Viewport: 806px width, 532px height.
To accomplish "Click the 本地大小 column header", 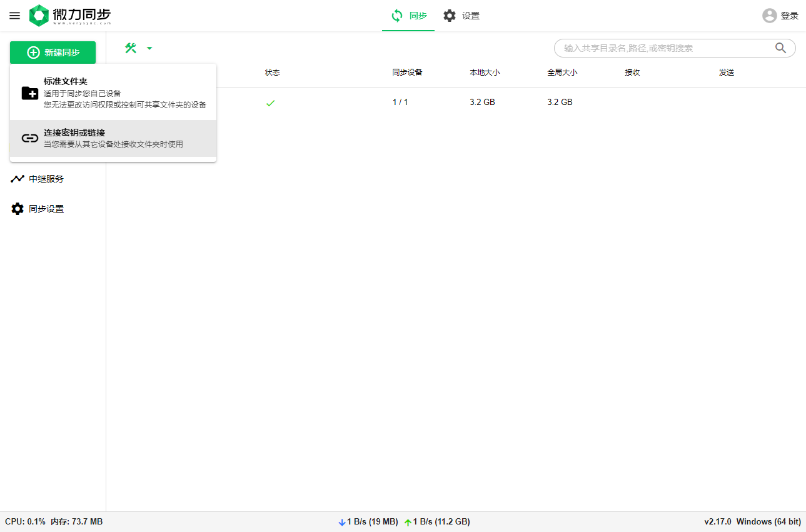I will pyautogui.click(x=485, y=73).
